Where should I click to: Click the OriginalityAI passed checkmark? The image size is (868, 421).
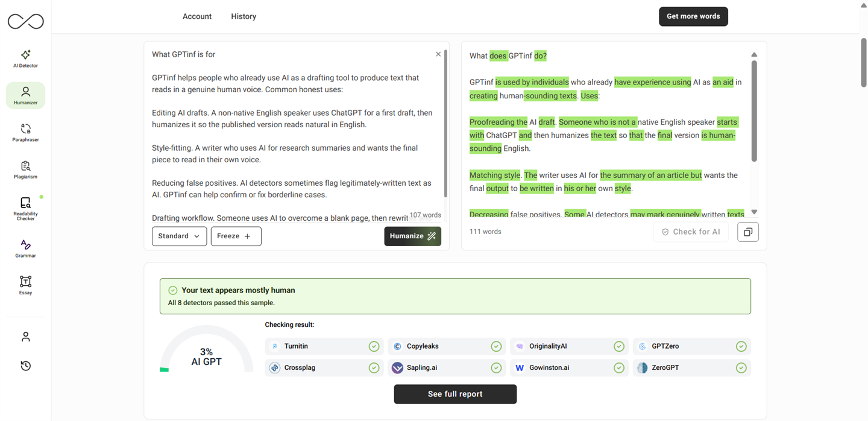(x=618, y=346)
